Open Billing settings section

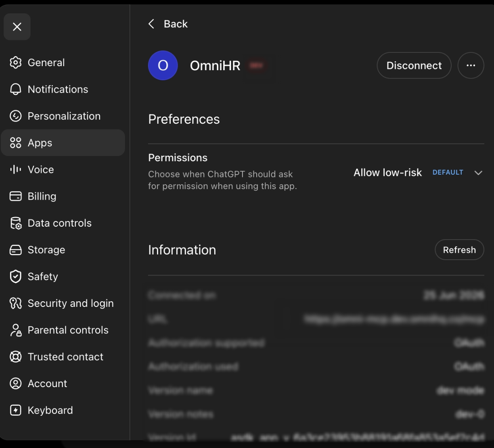pyautogui.click(x=63, y=196)
